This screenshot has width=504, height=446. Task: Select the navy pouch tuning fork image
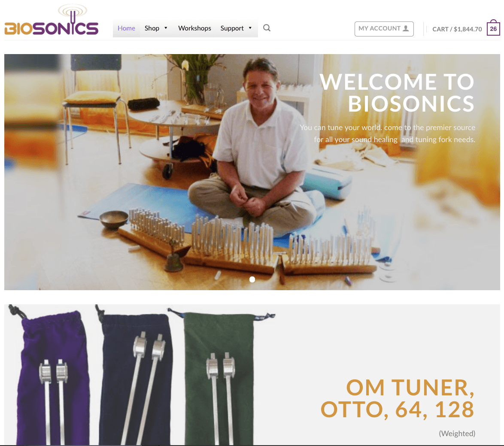click(x=134, y=375)
